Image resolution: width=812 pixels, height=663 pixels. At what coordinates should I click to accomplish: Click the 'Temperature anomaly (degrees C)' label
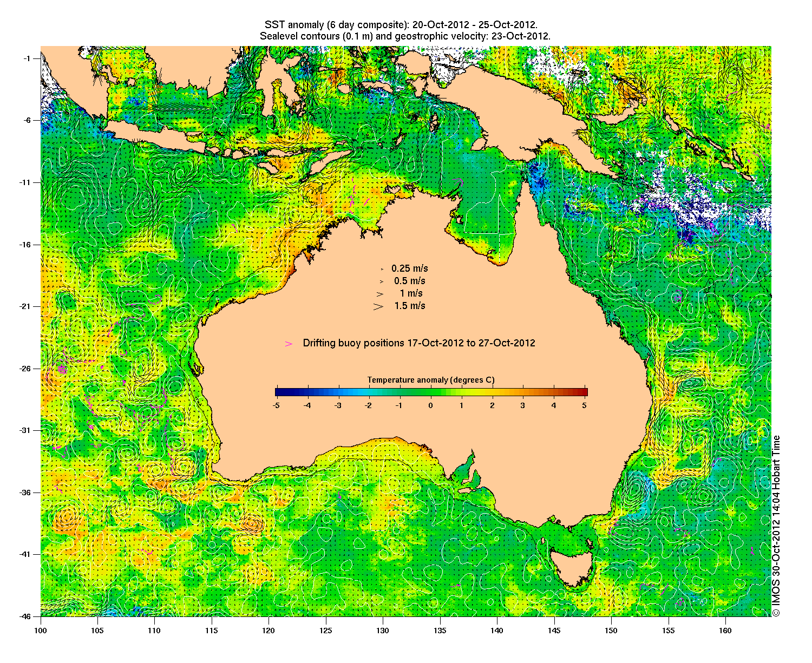click(431, 380)
